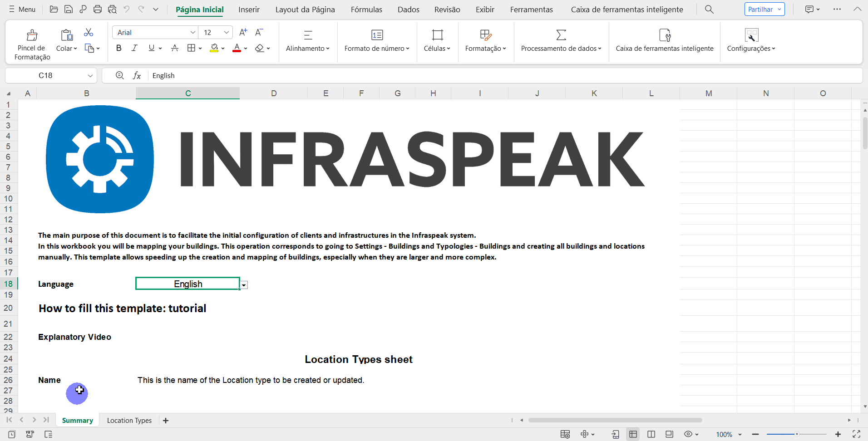Click the eraser clear icon
The width and height of the screenshot is (868, 441).
(260, 48)
